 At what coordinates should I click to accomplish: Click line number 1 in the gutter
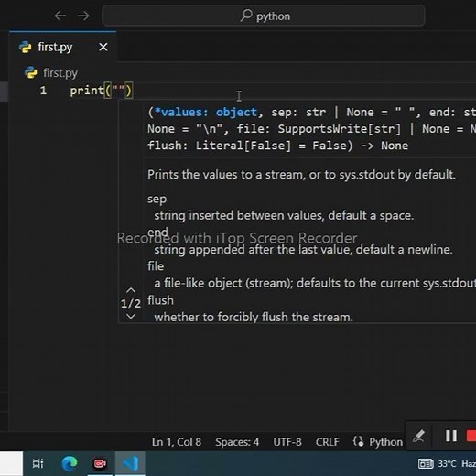click(x=43, y=91)
